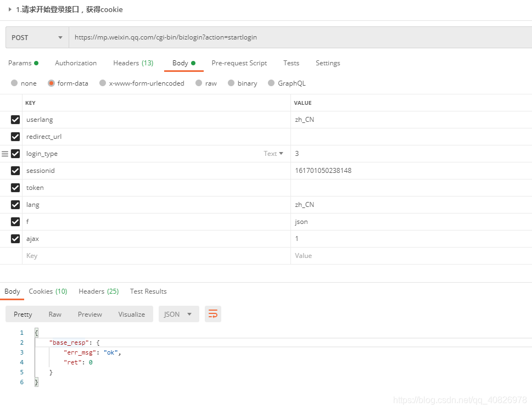Uncheck the token parameter checkbox
Image resolution: width=532 pixels, height=410 pixels.
(15, 188)
